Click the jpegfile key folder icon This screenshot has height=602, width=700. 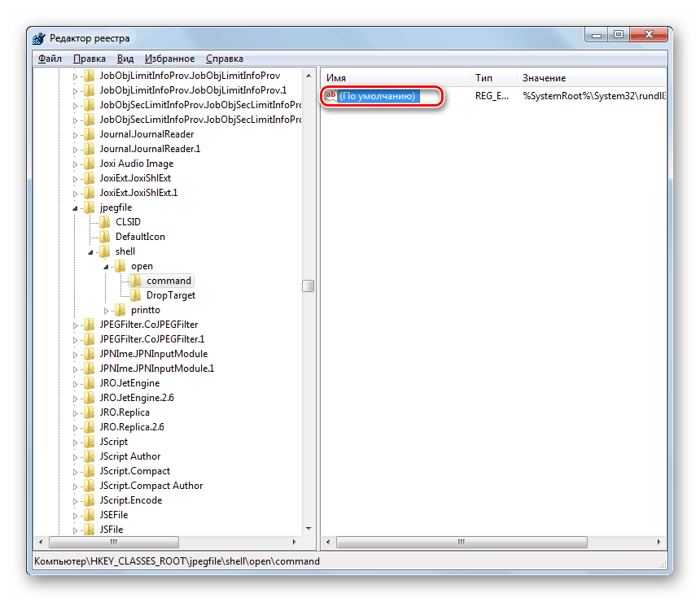pyautogui.click(x=90, y=207)
